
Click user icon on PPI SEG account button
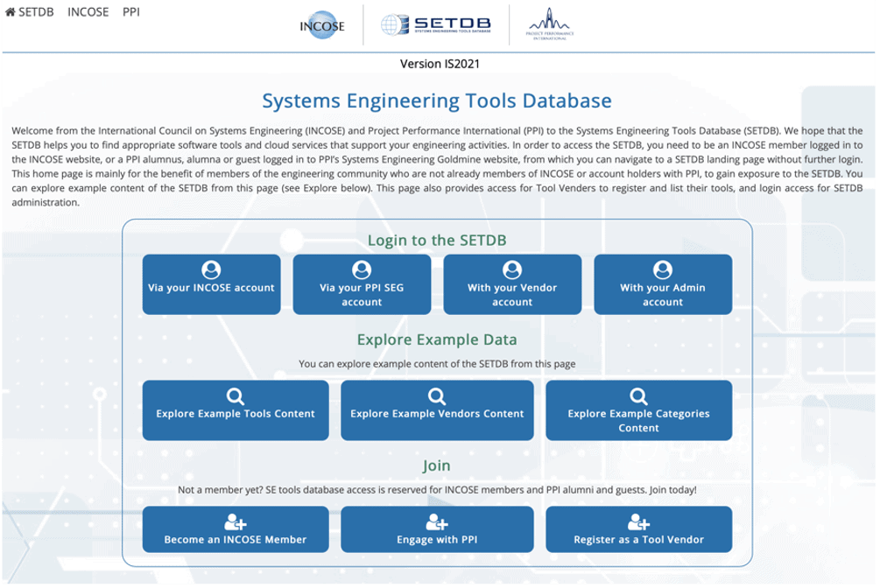point(362,269)
